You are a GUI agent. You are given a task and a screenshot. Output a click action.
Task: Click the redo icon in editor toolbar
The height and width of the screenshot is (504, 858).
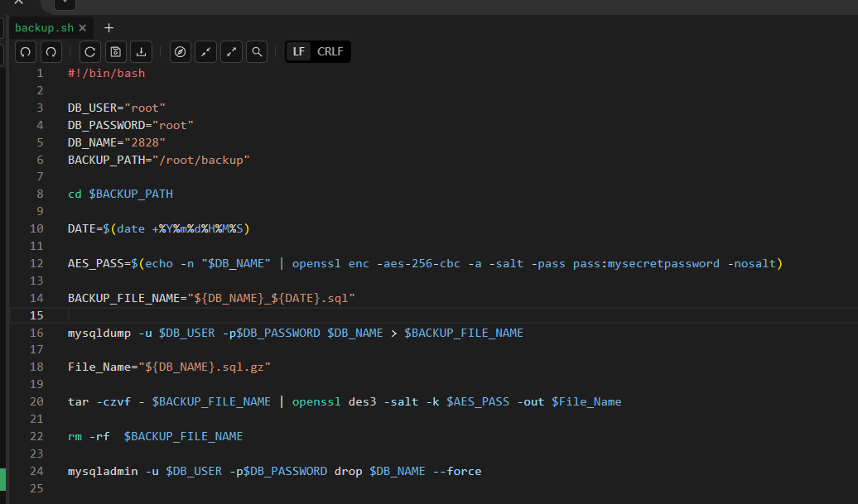[51, 52]
